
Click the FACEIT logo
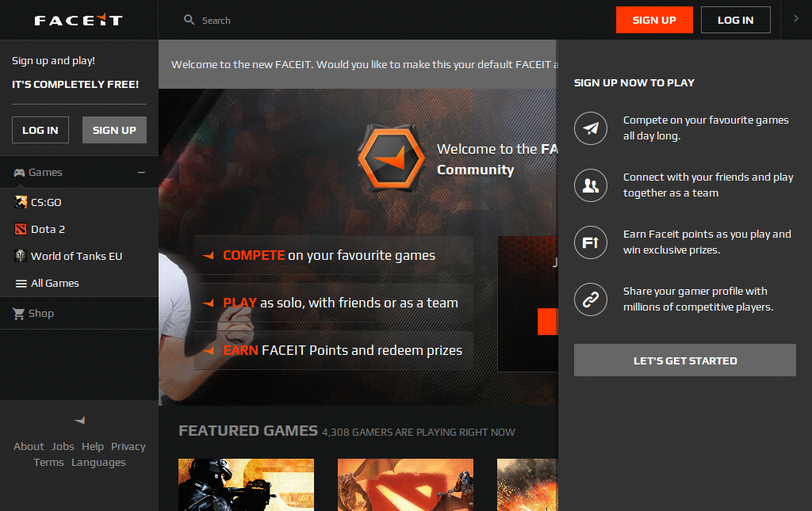coord(77,19)
